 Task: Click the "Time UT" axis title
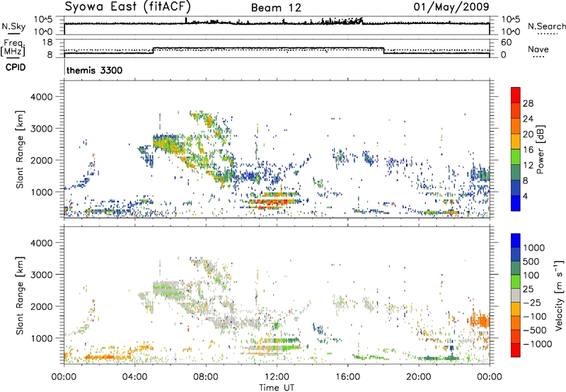(x=277, y=387)
